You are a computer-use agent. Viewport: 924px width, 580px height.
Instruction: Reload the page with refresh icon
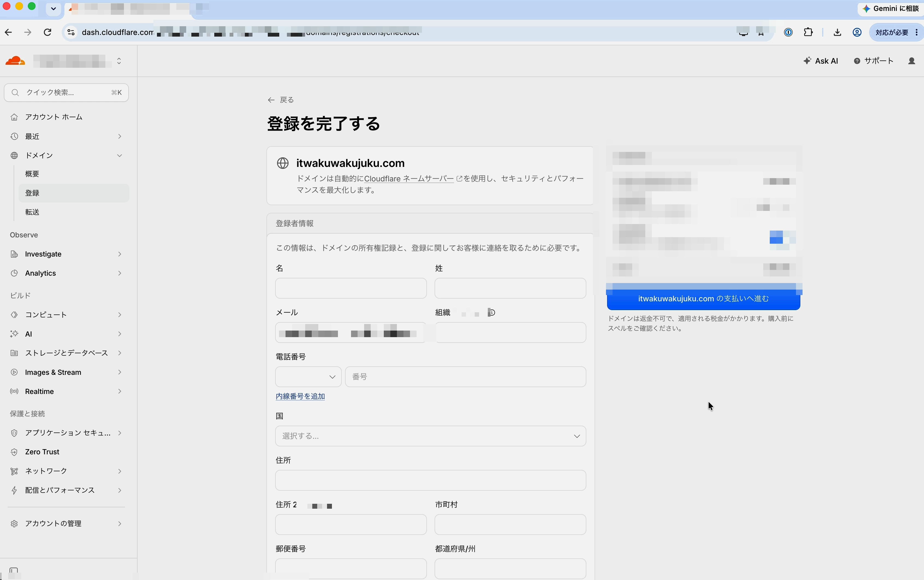(x=47, y=32)
